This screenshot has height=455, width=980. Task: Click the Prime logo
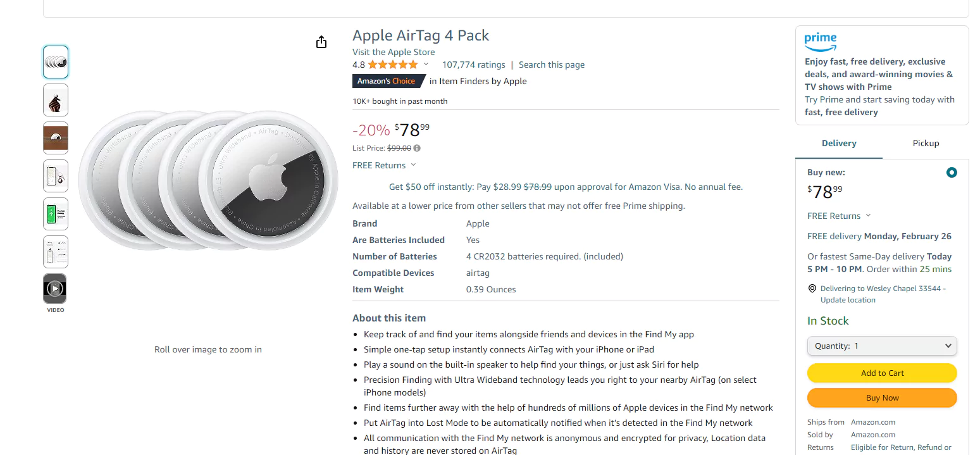820,42
